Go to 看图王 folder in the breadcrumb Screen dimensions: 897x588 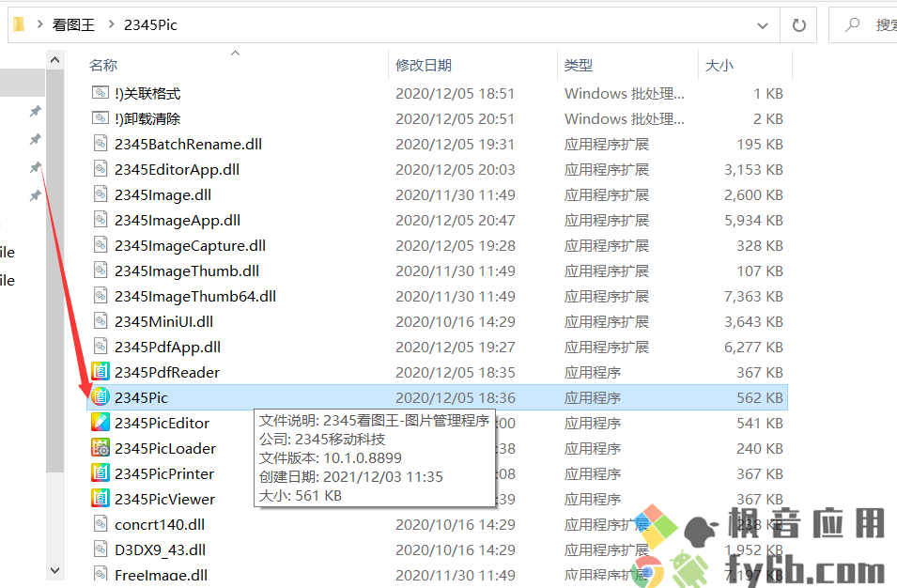[73, 24]
